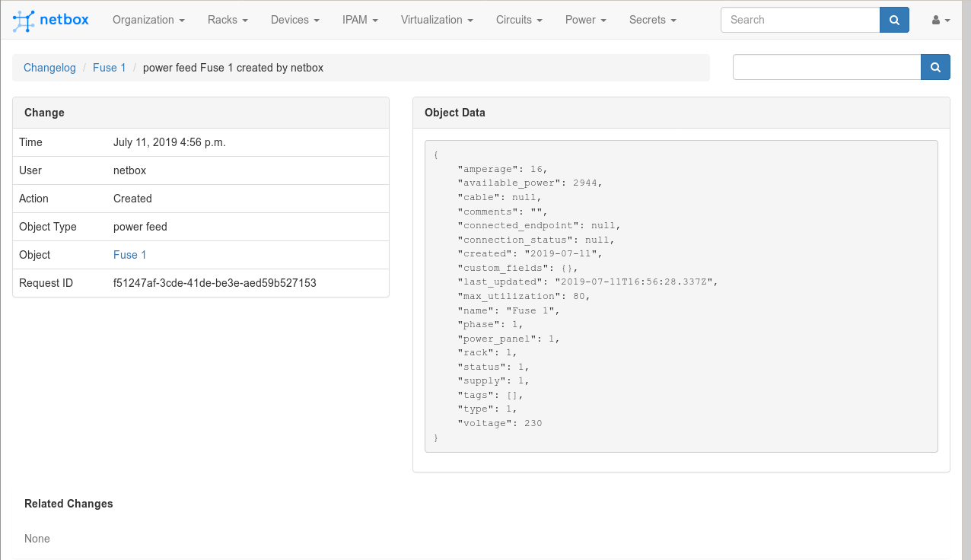Click the JSON line "rack": 1
Image resolution: width=971 pixels, height=560 pixels.
pos(487,352)
